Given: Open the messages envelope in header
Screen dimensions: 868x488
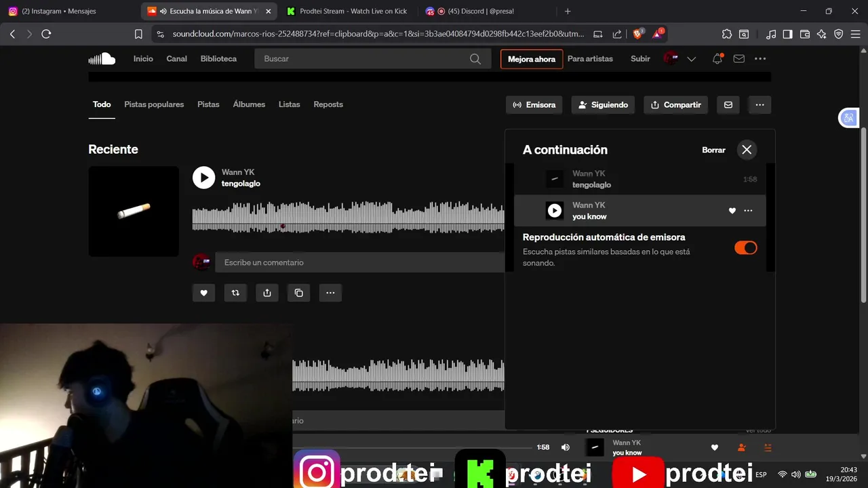Looking at the screenshot, I should point(739,59).
